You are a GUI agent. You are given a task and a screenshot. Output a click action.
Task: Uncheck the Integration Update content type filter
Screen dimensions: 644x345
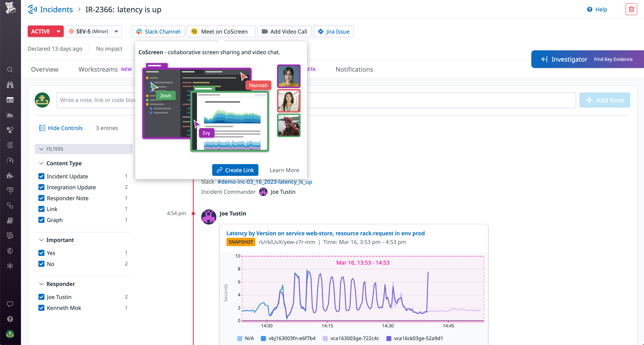41,187
